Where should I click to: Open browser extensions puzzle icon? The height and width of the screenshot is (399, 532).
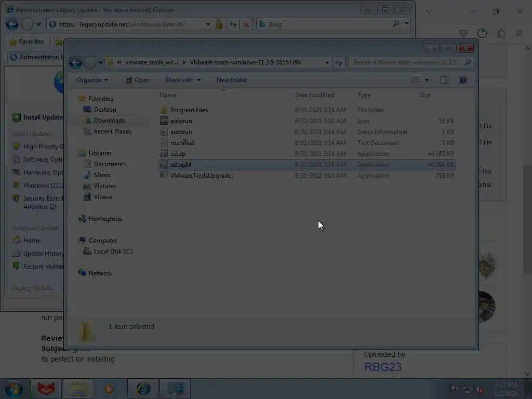501,33
